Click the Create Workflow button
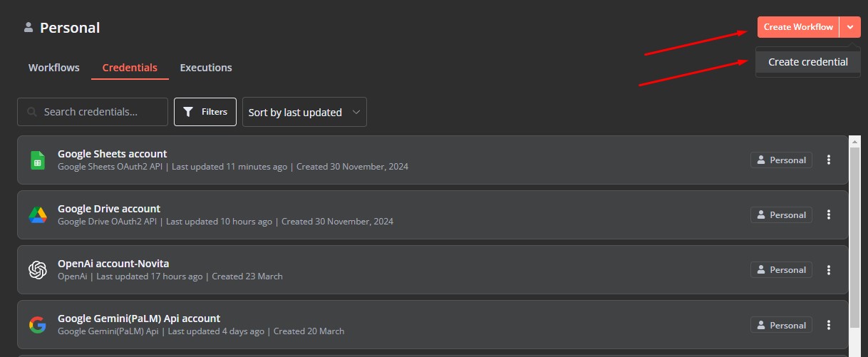 click(x=798, y=27)
